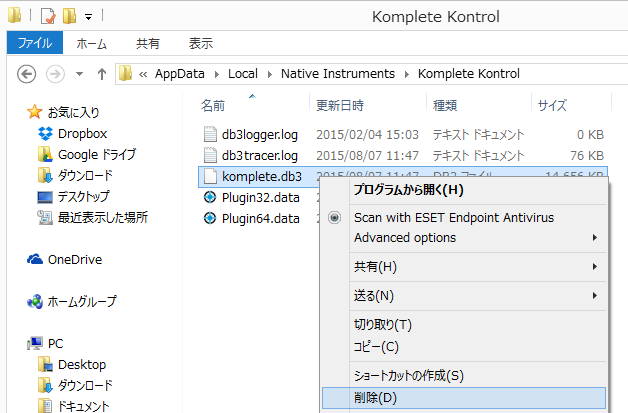Expand the arrow after Local in breadcrumb
This screenshot has height=413, width=628.
(270, 75)
